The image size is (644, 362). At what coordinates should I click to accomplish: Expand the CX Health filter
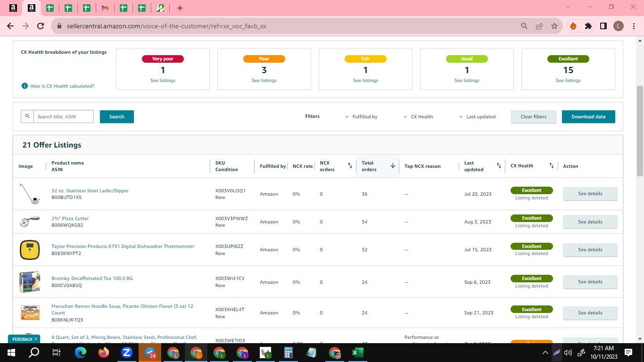419,116
